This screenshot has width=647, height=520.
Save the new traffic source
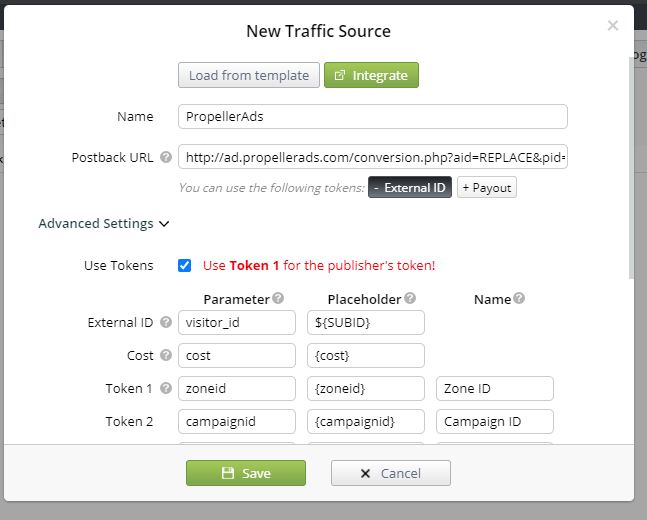pos(246,473)
